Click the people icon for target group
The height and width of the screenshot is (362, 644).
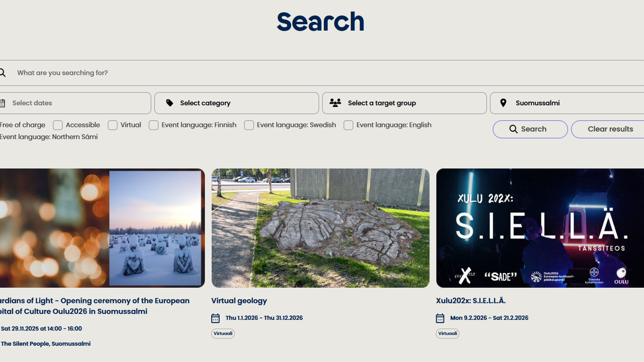coord(335,103)
